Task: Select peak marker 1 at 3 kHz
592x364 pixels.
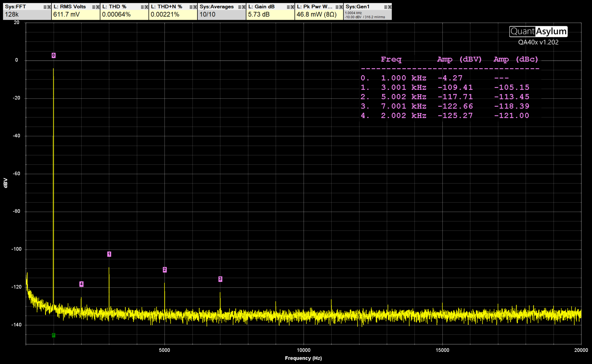Action: 109,254
